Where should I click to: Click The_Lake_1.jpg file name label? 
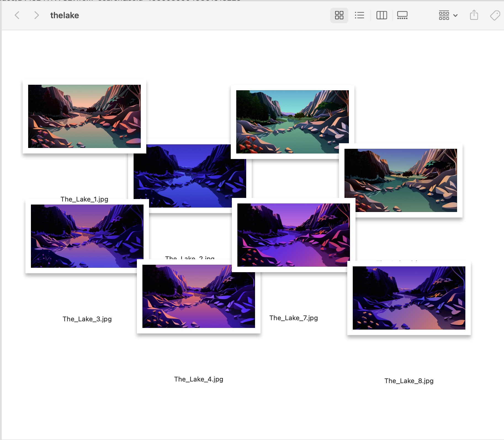point(84,199)
